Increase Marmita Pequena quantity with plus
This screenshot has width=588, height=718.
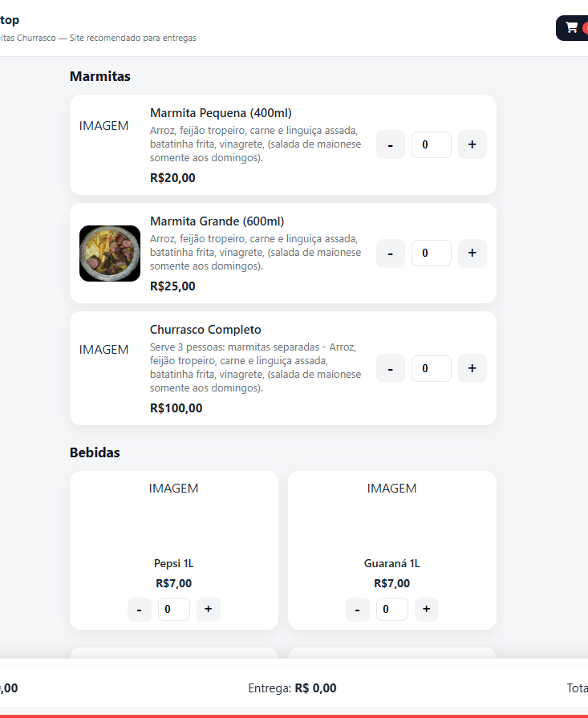click(472, 144)
